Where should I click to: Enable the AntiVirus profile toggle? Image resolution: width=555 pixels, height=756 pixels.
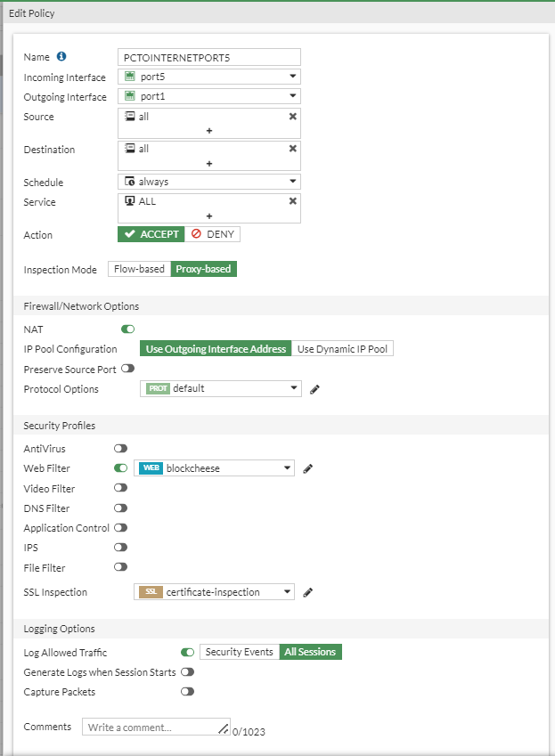[x=120, y=449]
